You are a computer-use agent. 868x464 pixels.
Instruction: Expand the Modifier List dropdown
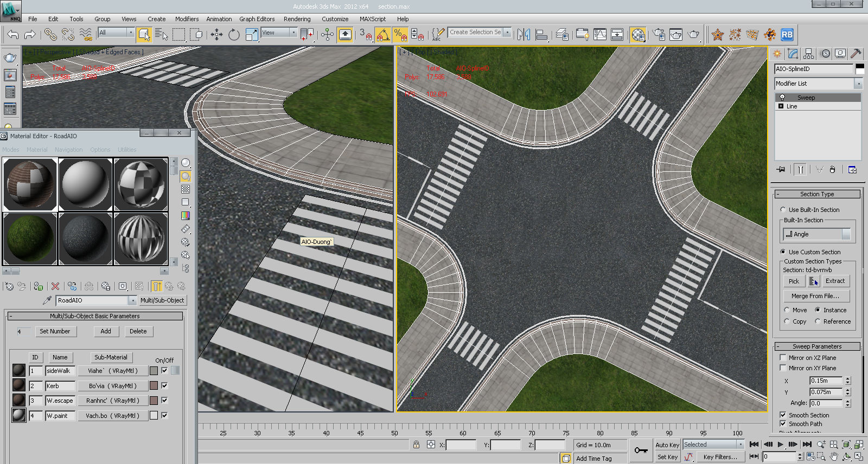click(858, 83)
